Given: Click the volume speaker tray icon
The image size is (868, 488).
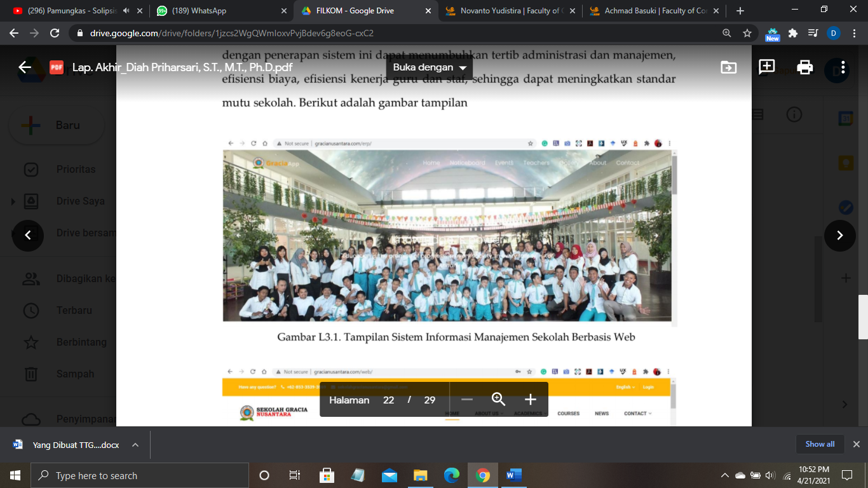Looking at the screenshot, I should (x=771, y=475).
